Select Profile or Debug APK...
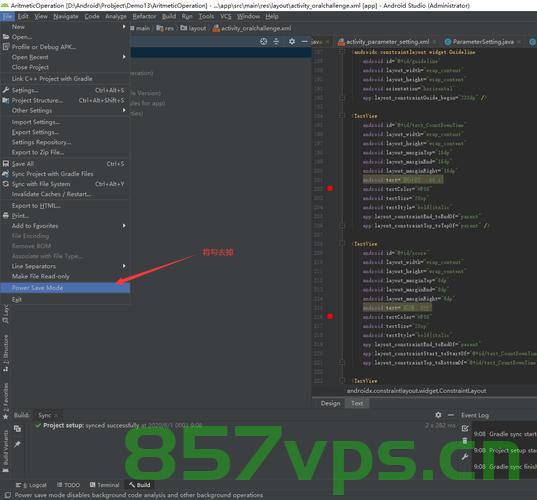The width and height of the screenshot is (537, 500). [x=65, y=47]
